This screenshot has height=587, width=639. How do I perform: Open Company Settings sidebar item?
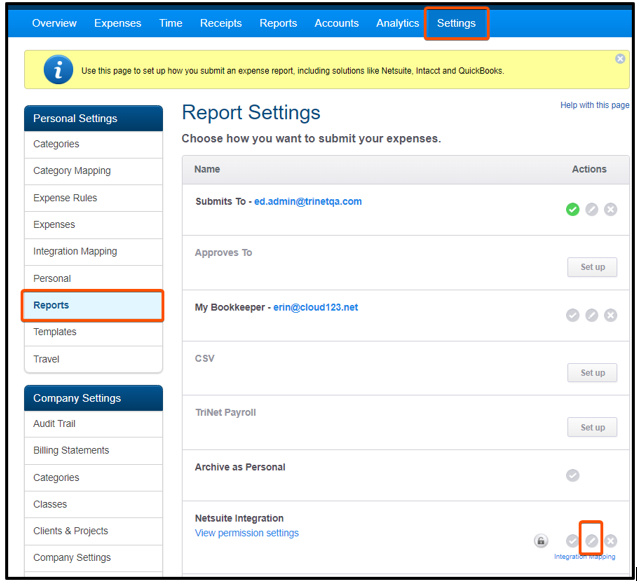(93, 558)
